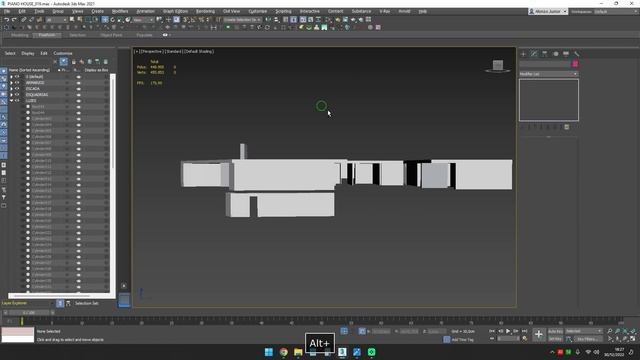
Task: Click the Mirror tool icon
Action: tap(269, 19)
